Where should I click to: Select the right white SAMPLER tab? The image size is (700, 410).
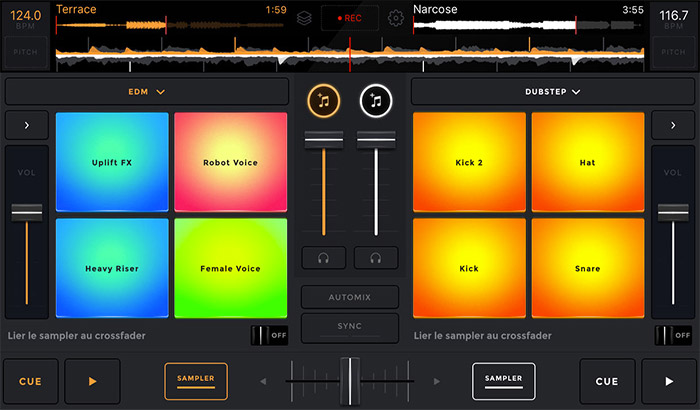click(x=504, y=381)
